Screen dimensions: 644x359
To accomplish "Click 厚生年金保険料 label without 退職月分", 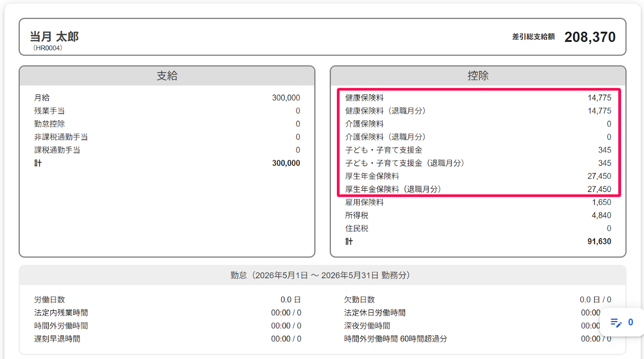I will pyautogui.click(x=372, y=176).
